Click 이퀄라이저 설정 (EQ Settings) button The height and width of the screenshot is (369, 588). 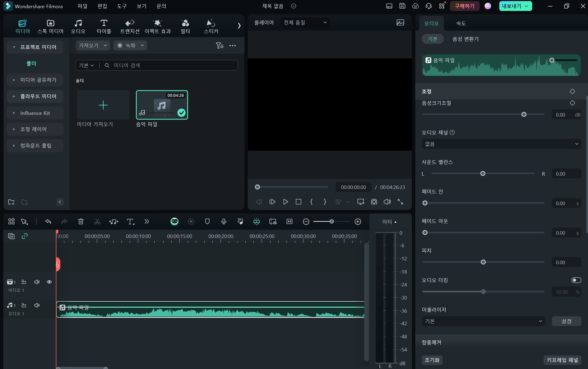(x=566, y=321)
